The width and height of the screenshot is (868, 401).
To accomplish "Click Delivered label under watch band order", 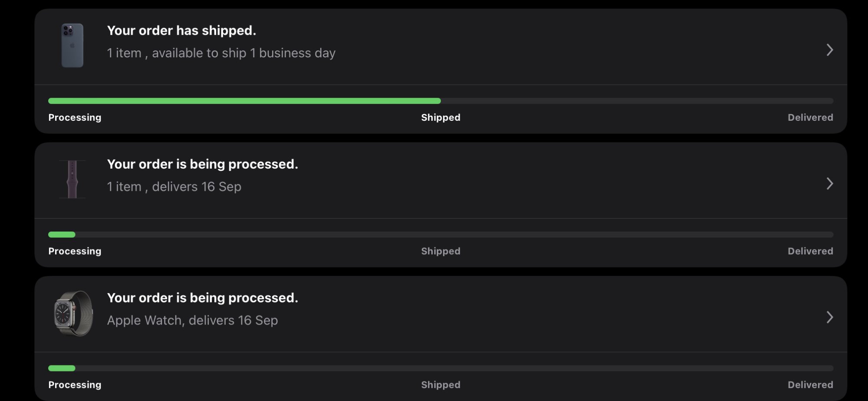I will pyautogui.click(x=810, y=251).
